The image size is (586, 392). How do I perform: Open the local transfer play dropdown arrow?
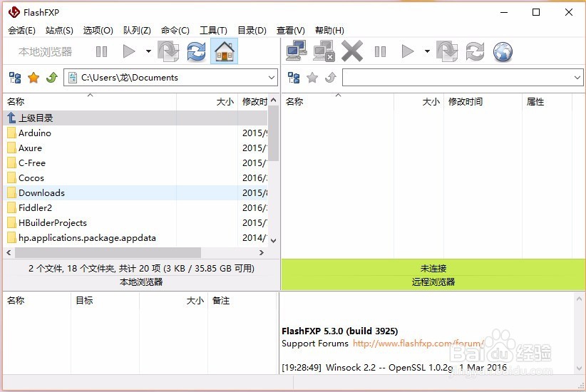pyautogui.click(x=148, y=51)
